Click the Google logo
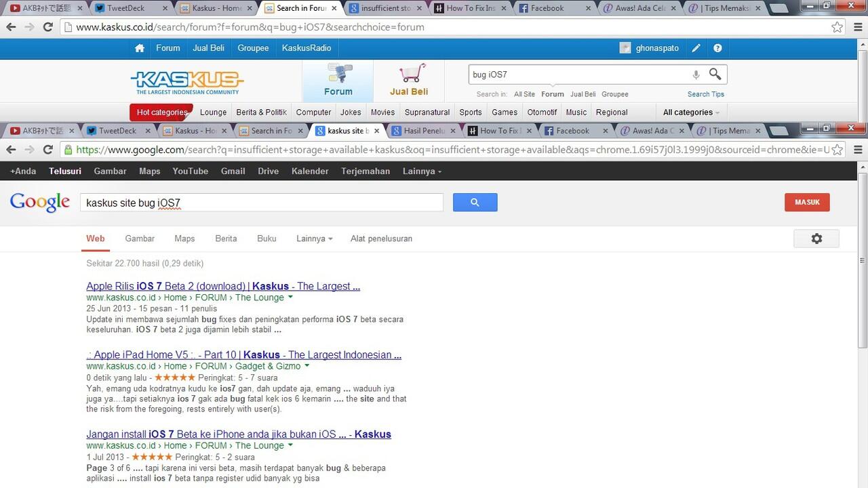 point(40,202)
